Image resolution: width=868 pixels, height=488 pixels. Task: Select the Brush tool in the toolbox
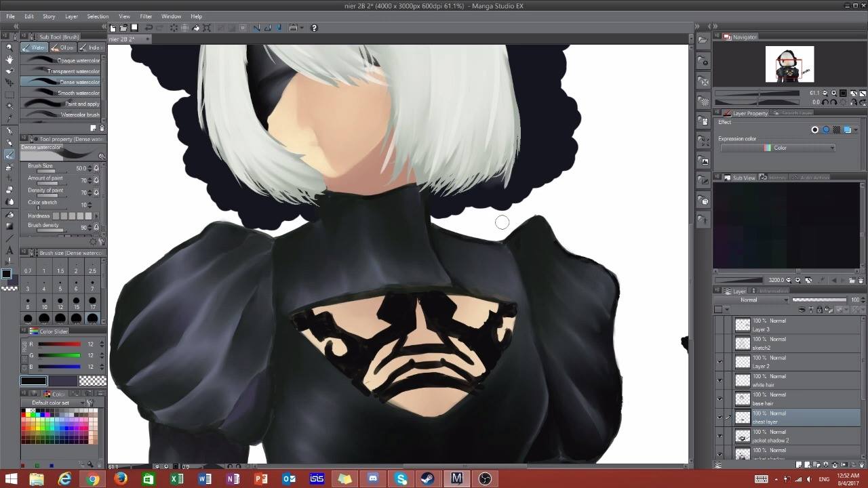coord(9,155)
